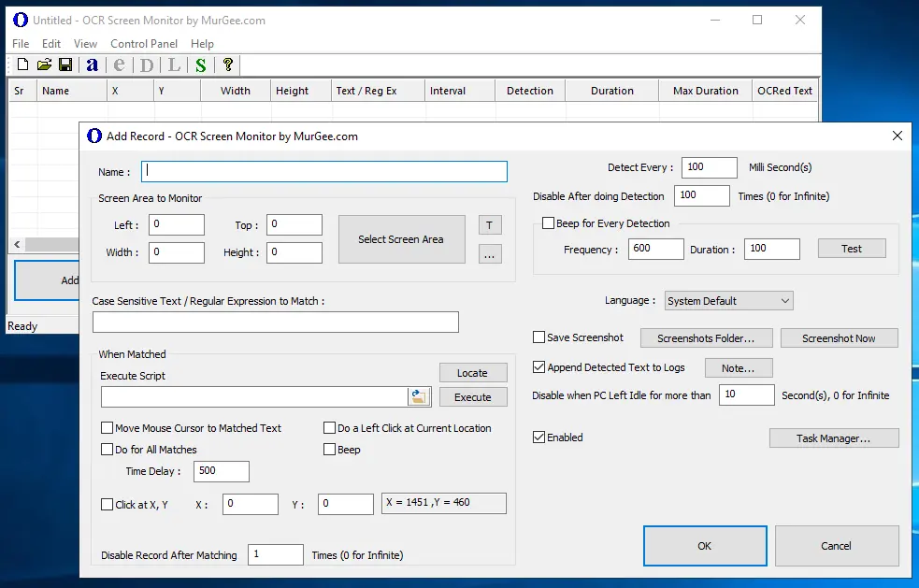Check the Beep option under When Matched
The width and height of the screenshot is (919, 588).
point(329,450)
